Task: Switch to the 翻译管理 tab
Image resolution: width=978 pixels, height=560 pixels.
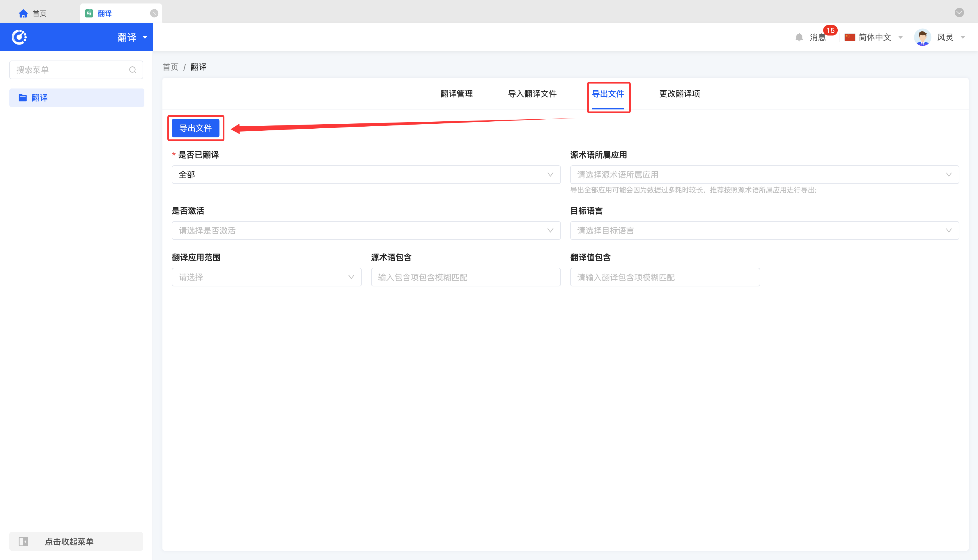Action: [456, 94]
